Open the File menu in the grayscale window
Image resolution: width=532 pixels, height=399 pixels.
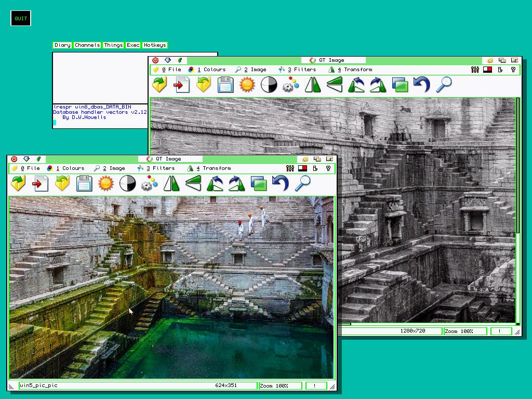167,70
